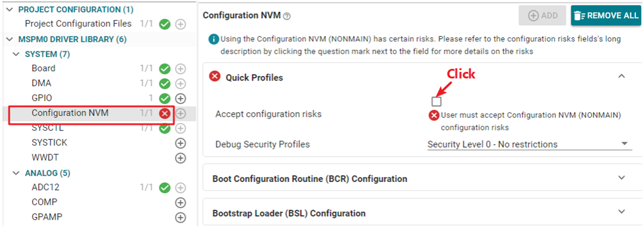Add a GPAMP module instance
644x227 pixels.
pos(181,217)
